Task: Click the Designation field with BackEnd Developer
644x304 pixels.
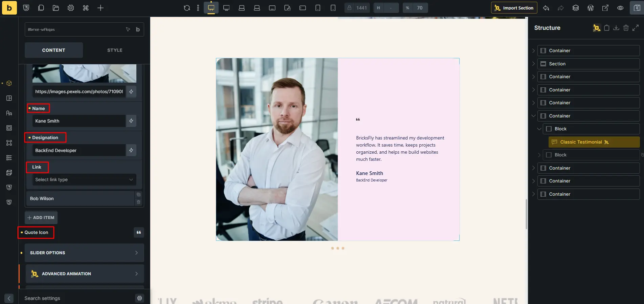Action: [79, 150]
